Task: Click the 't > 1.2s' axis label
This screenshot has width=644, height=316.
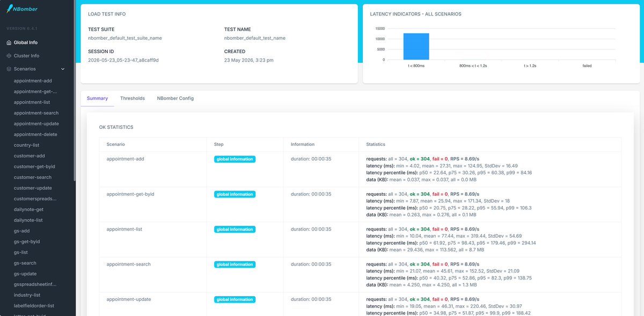Action: pyautogui.click(x=530, y=65)
